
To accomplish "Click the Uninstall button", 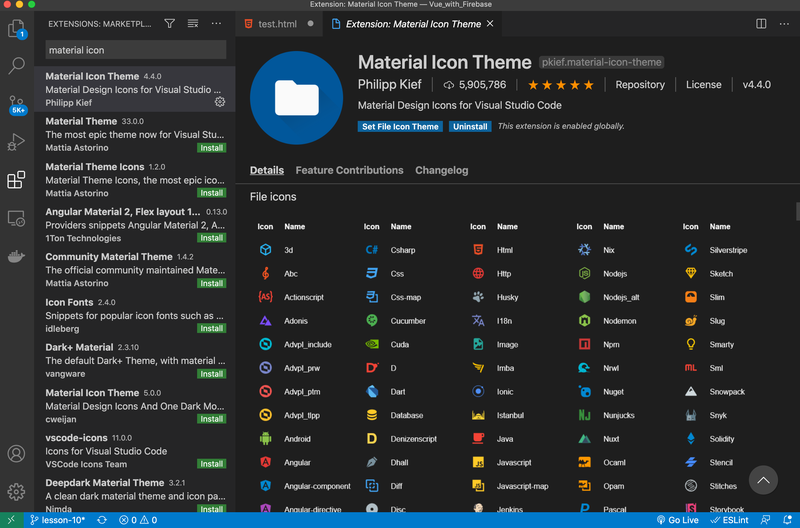I will [470, 127].
